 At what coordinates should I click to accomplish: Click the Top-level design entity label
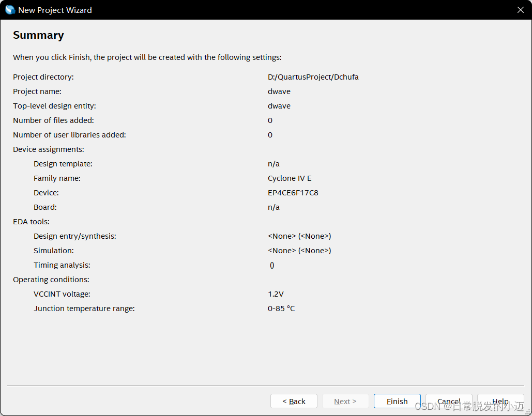[54, 106]
